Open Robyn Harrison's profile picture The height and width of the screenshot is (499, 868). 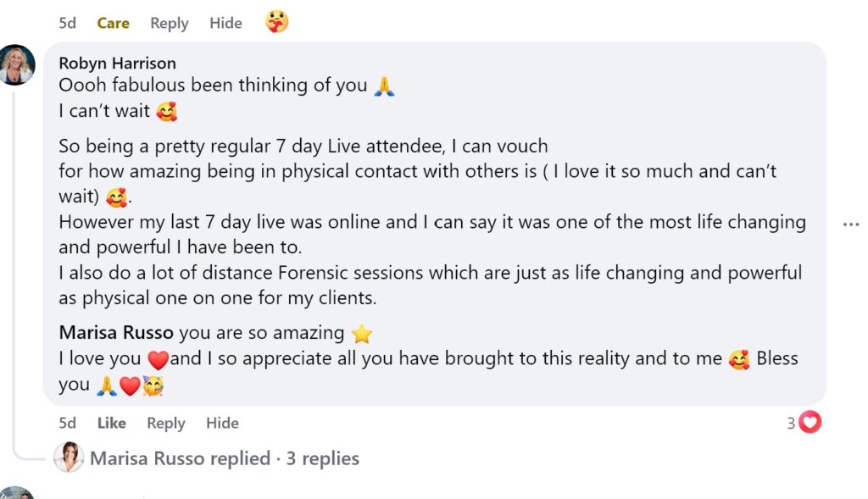point(17,65)
